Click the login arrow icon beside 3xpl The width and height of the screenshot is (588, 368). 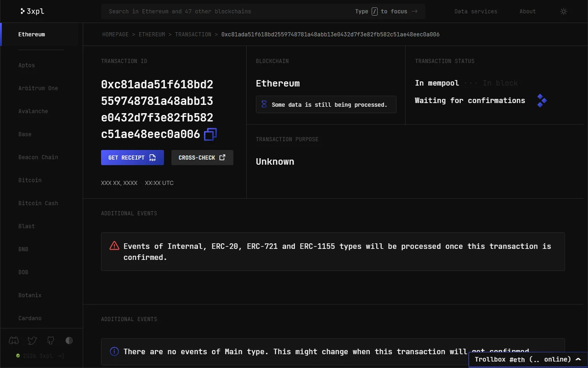[61, 356]
